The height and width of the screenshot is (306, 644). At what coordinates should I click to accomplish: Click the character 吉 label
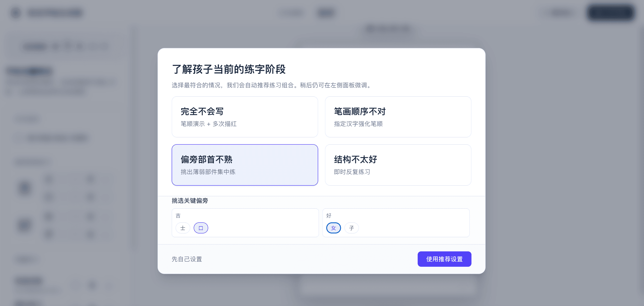click(x=178, y=215)
